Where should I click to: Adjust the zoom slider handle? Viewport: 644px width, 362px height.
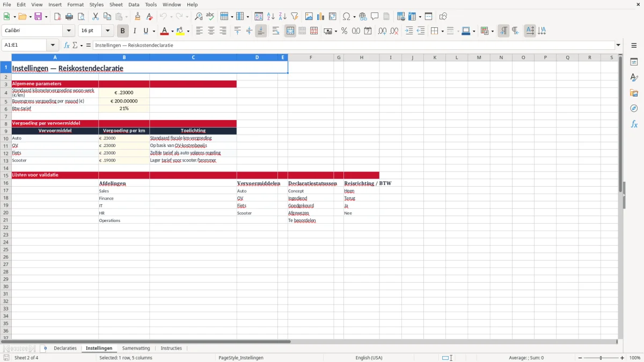601,358
